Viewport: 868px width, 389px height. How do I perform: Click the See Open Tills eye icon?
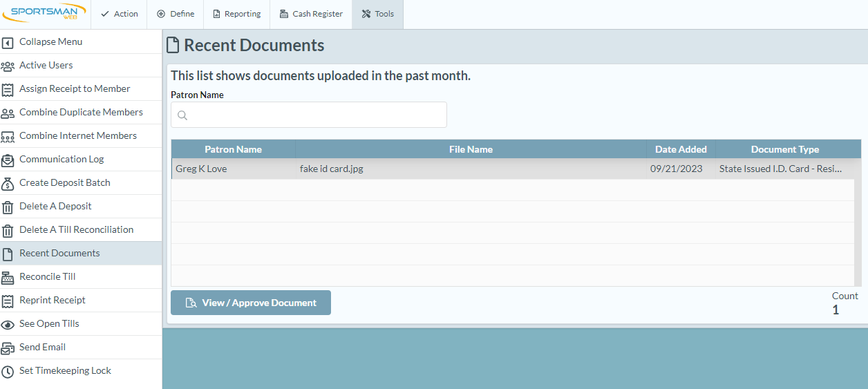(8, 325)
